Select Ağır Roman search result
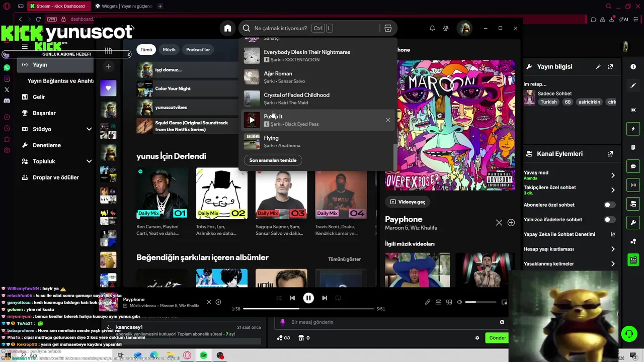Image resolution: width=644 pixels, height=362 pixels. tap(317, 77)
